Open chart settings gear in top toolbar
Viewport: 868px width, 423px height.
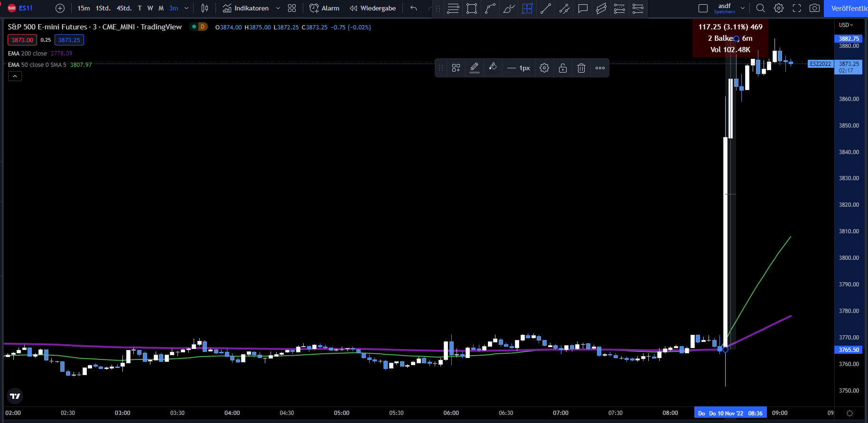(x=779, y=8)
